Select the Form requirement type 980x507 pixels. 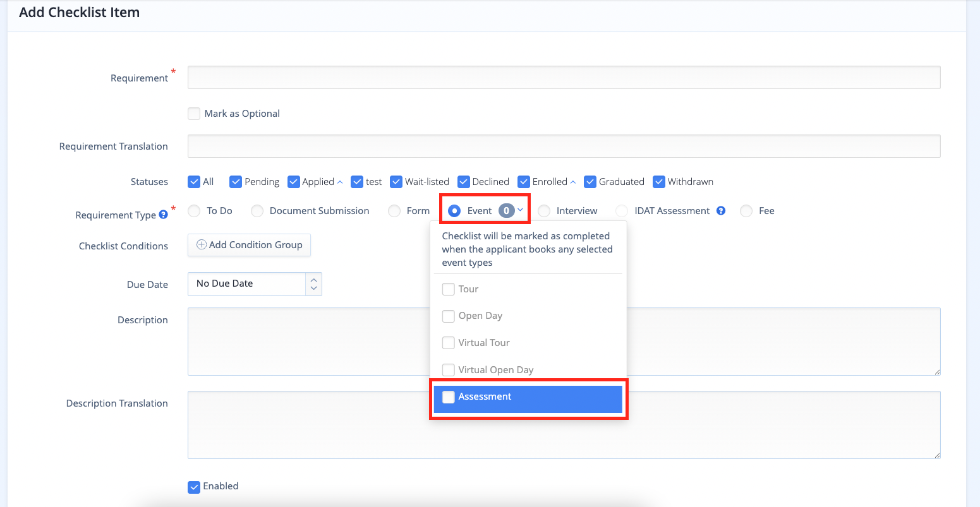394,211
